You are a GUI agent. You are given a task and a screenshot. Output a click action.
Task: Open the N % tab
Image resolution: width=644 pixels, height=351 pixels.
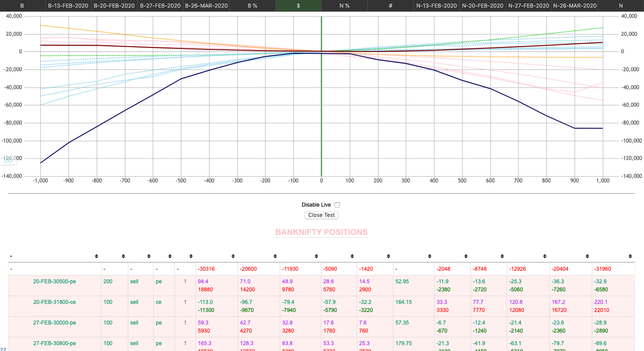344,6
